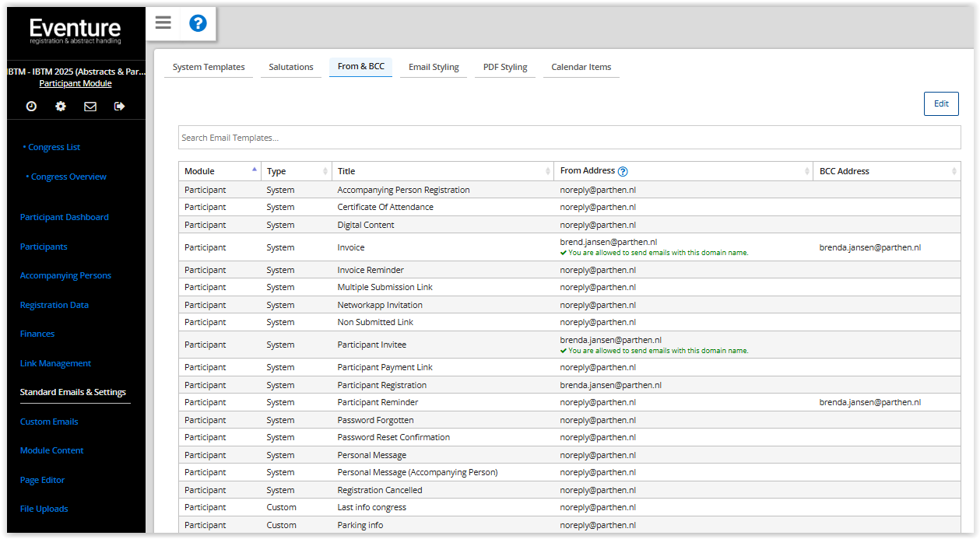Select the Calendar Items tab

tap(581, 67)
